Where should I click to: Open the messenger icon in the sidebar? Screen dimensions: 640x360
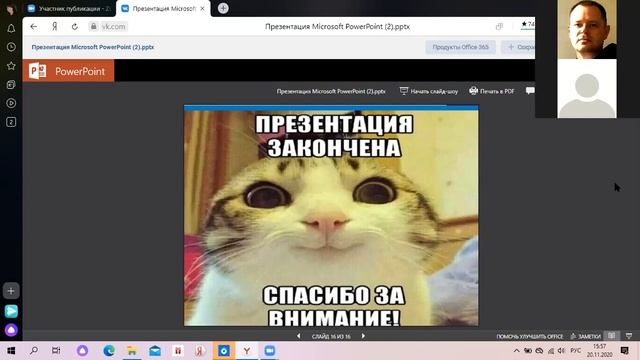pyautogui.click(x=11, y=311)
